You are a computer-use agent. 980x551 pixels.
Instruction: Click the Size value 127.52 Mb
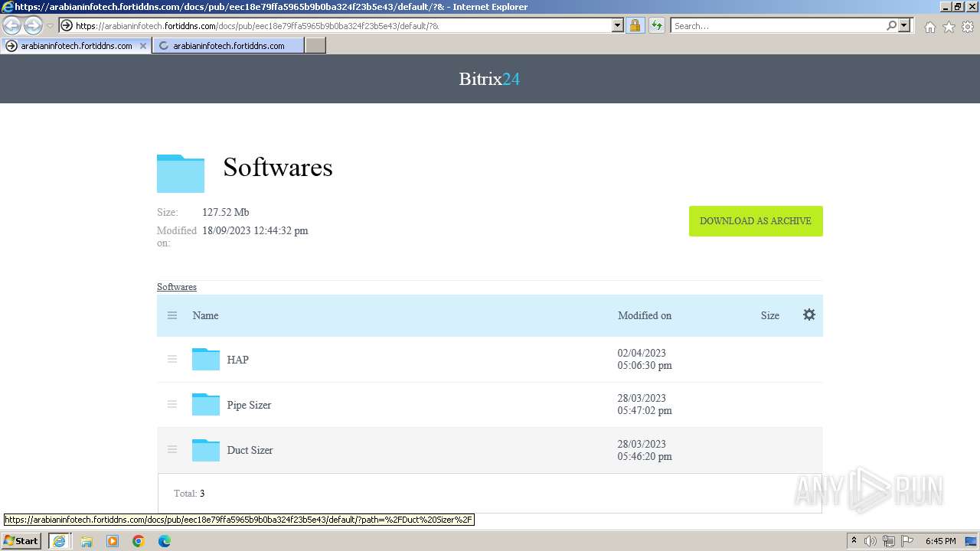225,212
